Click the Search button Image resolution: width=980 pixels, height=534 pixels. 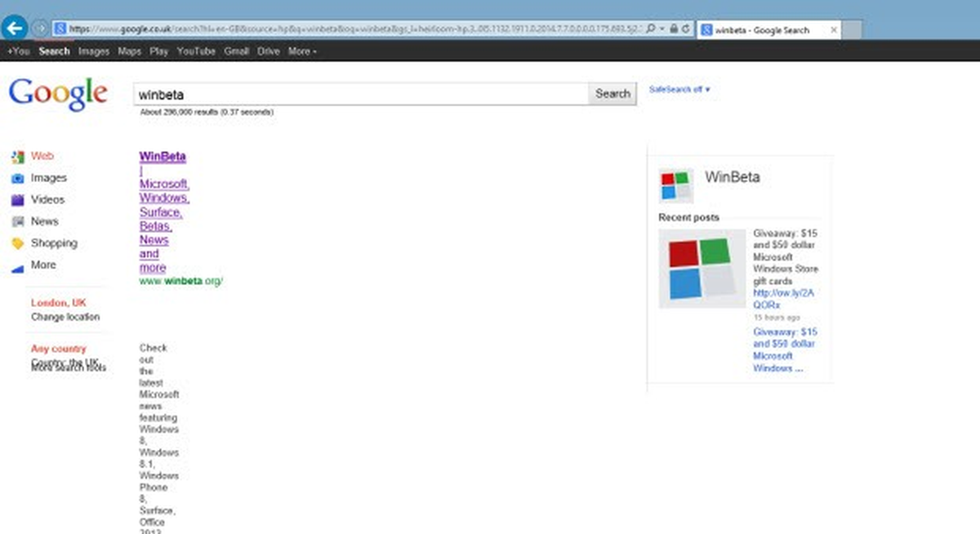coord(612,94)
